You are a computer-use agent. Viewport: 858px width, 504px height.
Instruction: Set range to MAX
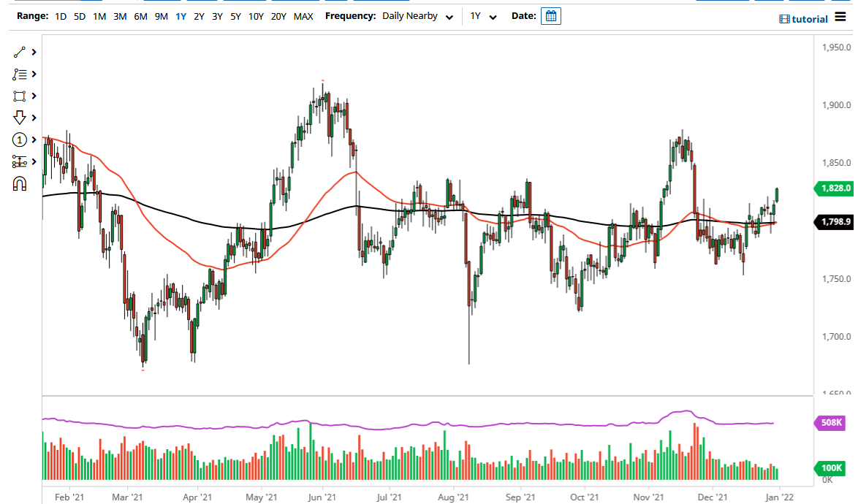pos(303,16)
